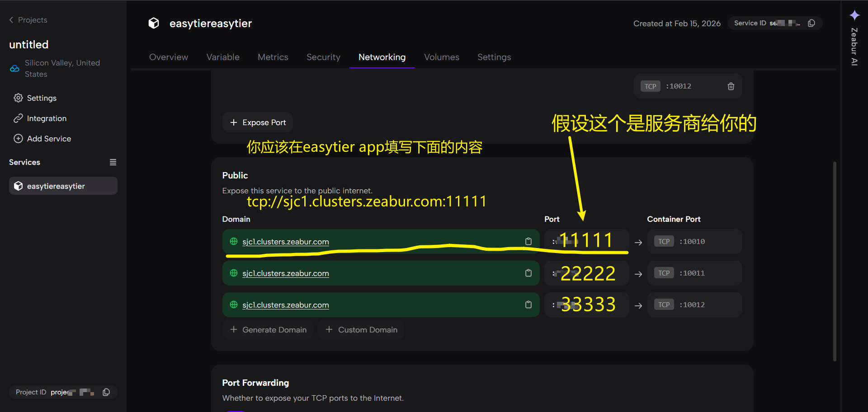The height and width of the screenshot is (412, 868).
Task: Open project Settings in sidebar
Action: (42, 98)
